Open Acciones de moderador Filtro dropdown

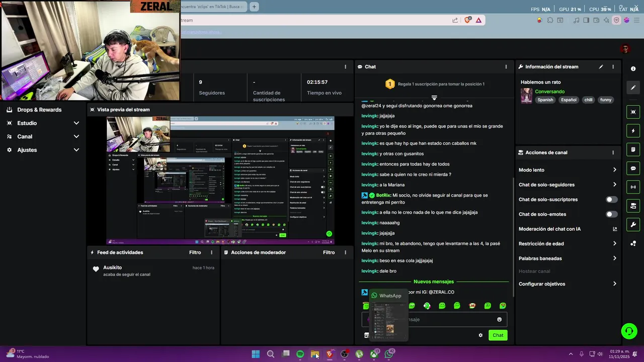(329, 252)
